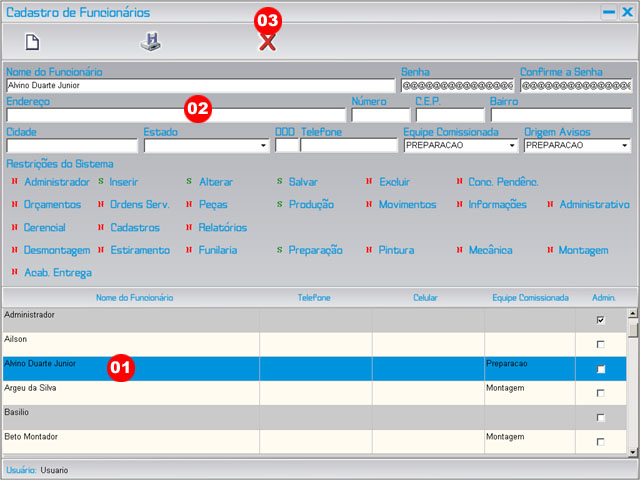Click the save disk icon in toolbar

click(x=149, y=42)
